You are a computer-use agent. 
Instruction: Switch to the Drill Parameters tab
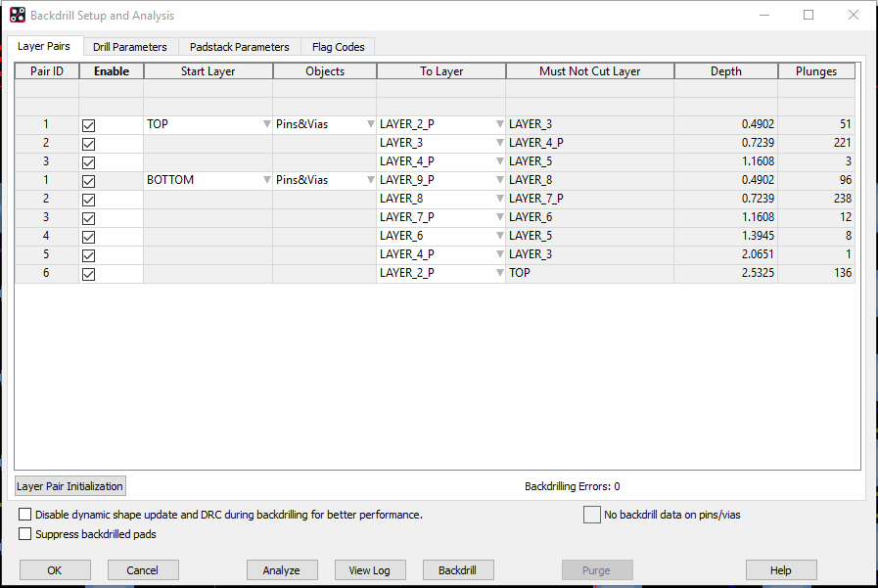pos(130,47)
